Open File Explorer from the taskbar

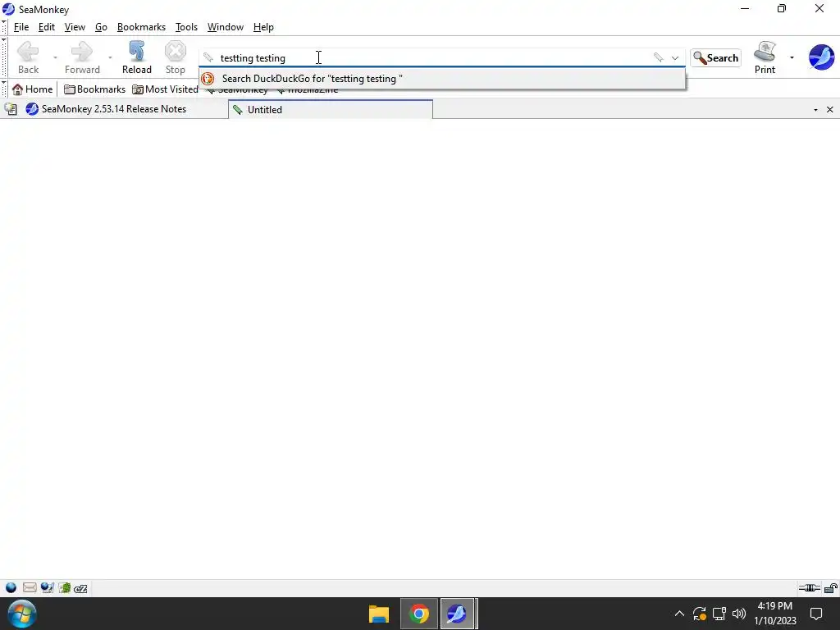pos(378,614)
